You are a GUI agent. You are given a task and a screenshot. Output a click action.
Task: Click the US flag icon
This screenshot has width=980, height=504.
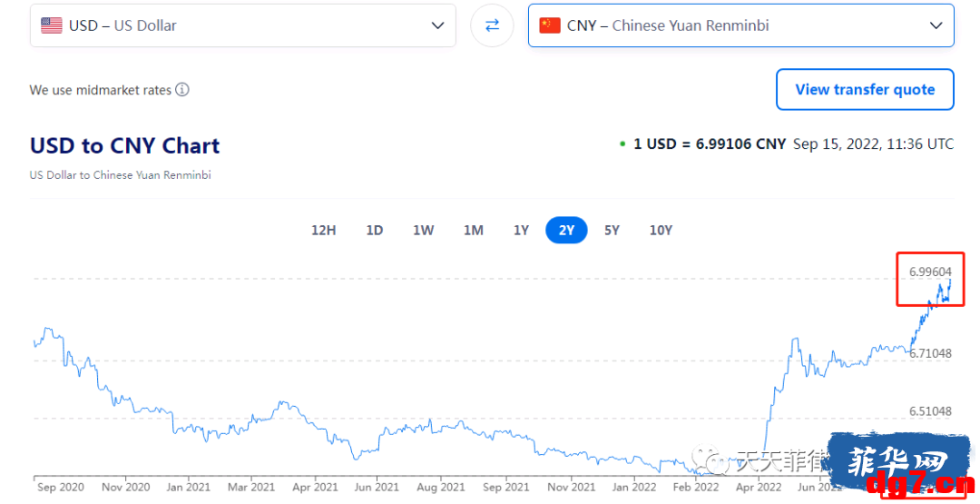(x=51, y=25)
